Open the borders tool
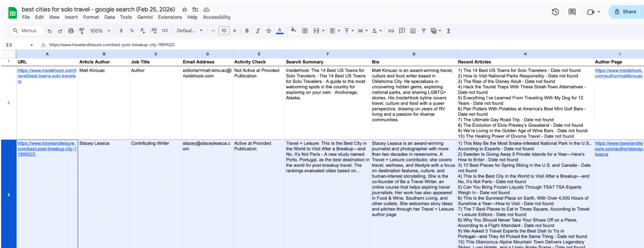The width and height of the screenshot is (644, 248). (305, 31)
